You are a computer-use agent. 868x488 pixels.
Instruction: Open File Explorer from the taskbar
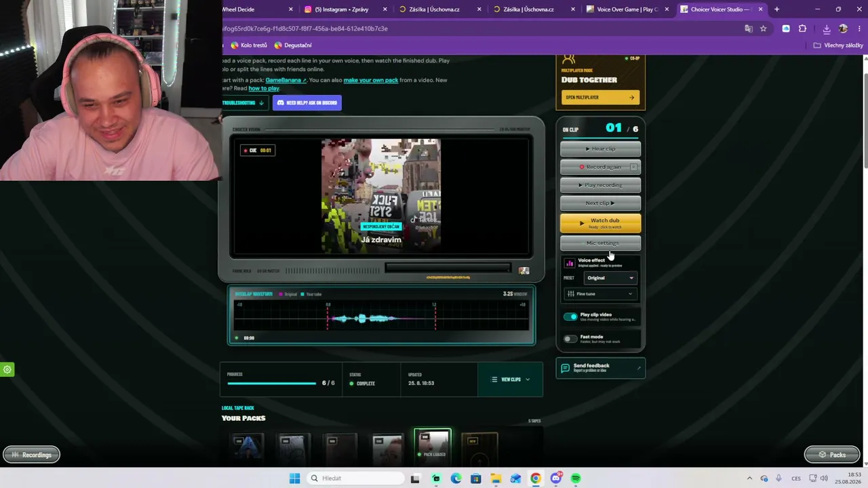click(496, 479)
